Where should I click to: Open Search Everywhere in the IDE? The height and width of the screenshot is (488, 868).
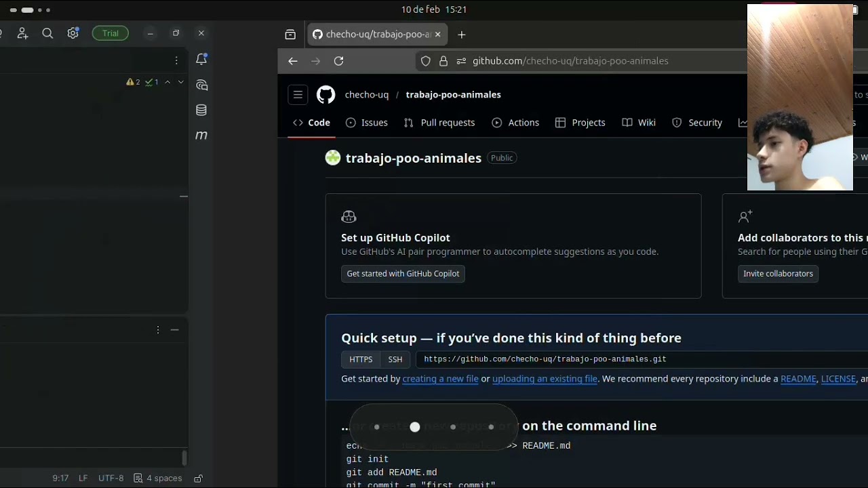47,33
